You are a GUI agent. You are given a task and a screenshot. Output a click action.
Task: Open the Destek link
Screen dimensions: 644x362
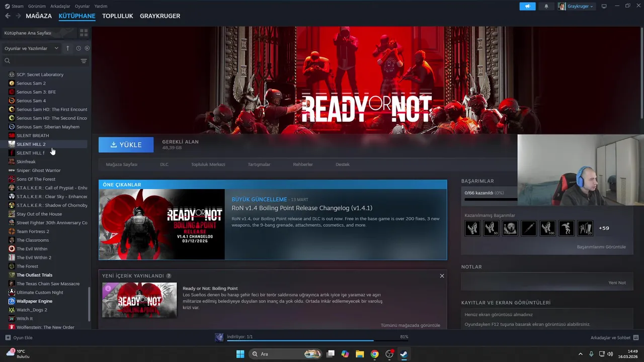point(343,164)
